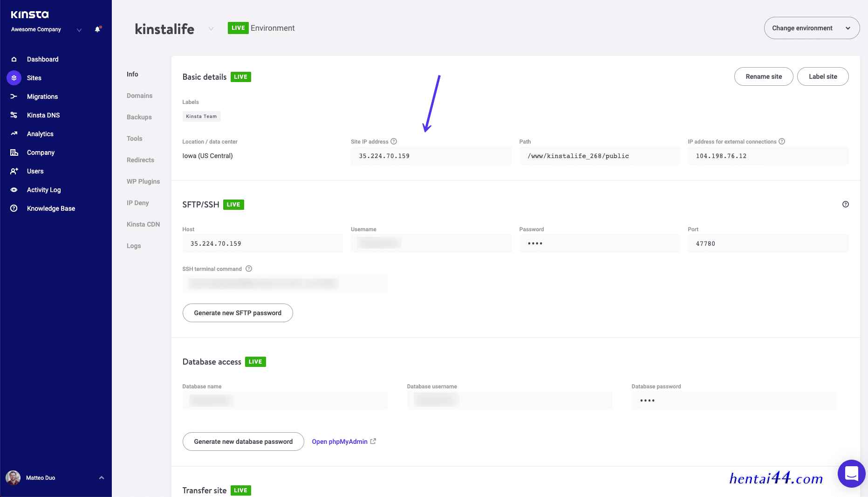Image resolution: width=868 pixels, height=497 pixels.
Task: Click the SFTP Host field
Action: (x=263, y=243)
